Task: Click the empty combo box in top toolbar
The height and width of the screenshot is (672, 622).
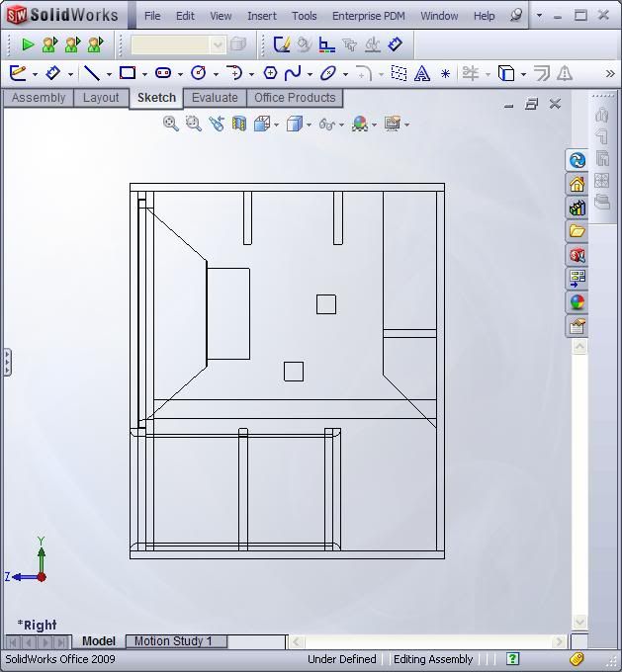Action: 178,44
